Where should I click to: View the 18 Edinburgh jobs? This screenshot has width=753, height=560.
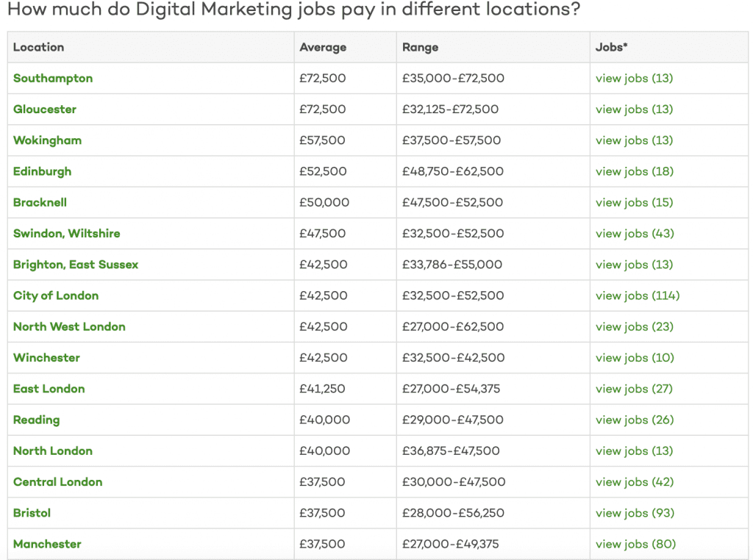(x=634, y=171)
